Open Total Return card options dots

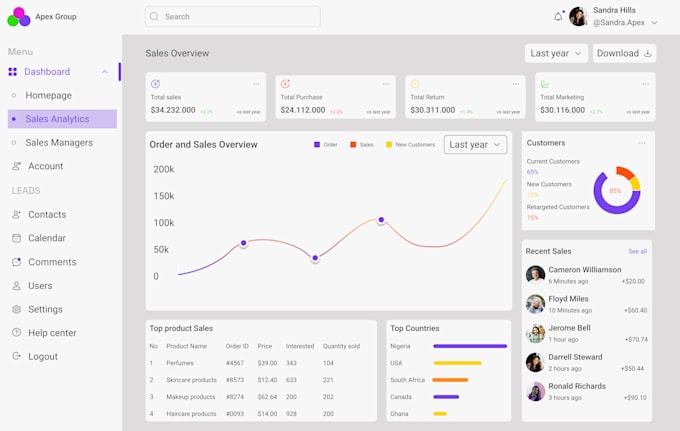coord(516,84)
